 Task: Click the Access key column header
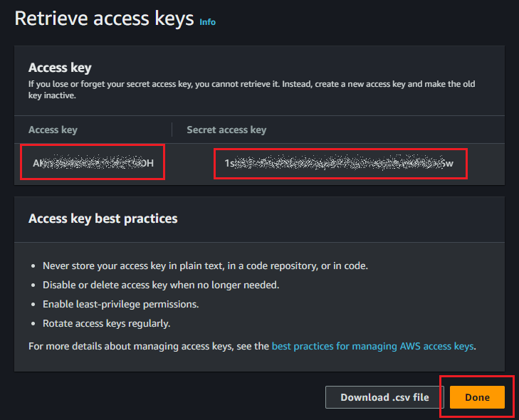click(53, 130)
